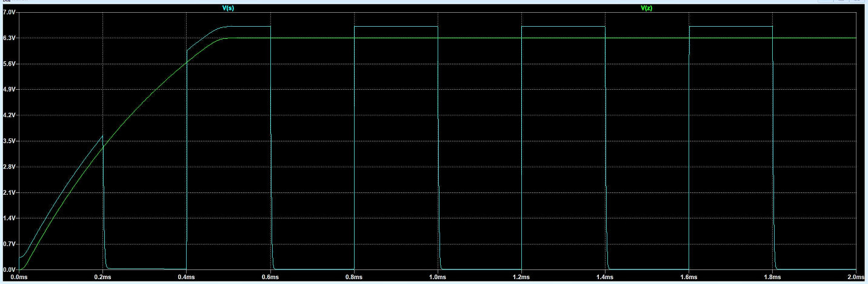
Task: Click the 2.0ms end-of-axis label
Action: (855, 277)
